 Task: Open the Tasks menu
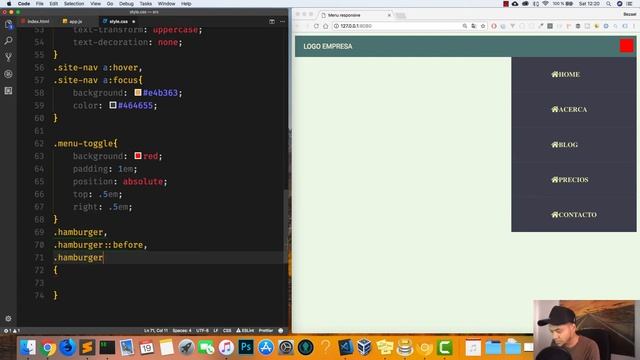146,4
